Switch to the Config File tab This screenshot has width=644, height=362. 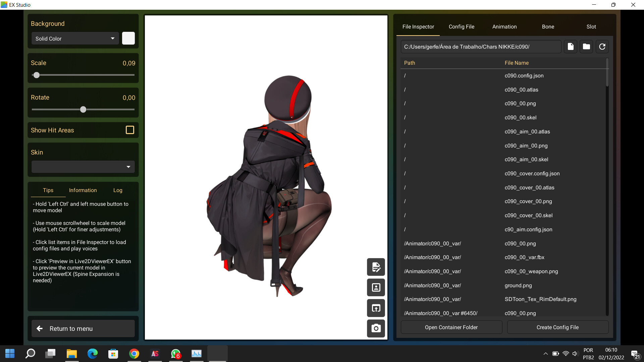pos(461,26)
